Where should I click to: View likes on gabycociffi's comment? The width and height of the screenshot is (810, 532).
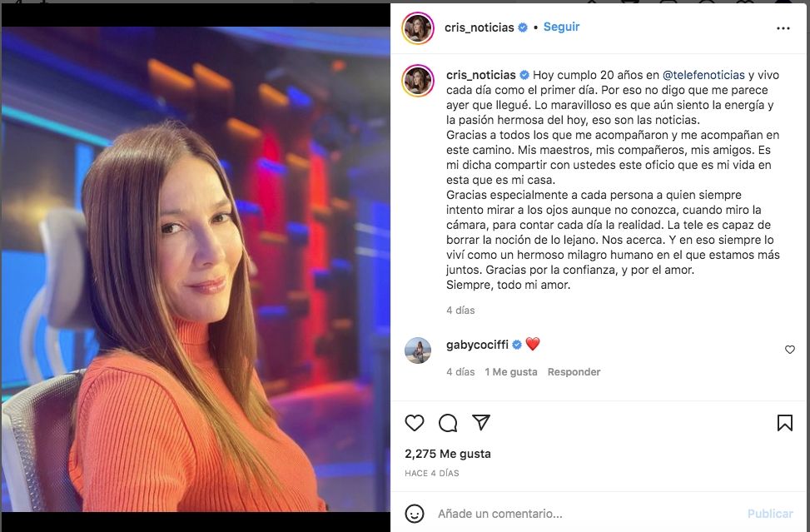[511, 372]
